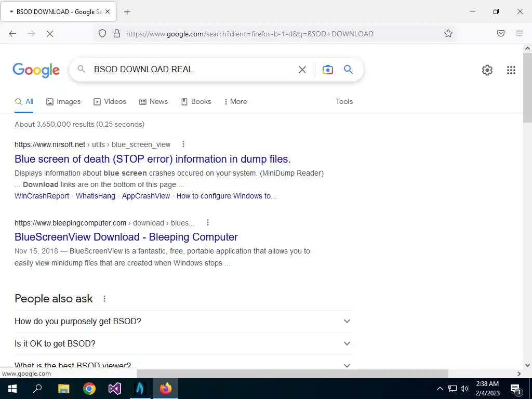This screenshot has width=532, height=399.
Task: Open the network status tray icon
Action: 453,389
